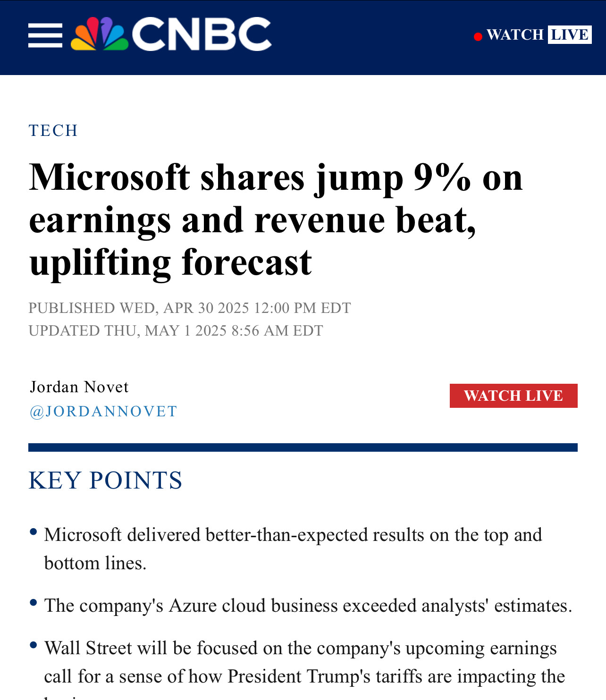Click the KEY POINTS heading
Screen dimensions: 606x700
point(106,481)
